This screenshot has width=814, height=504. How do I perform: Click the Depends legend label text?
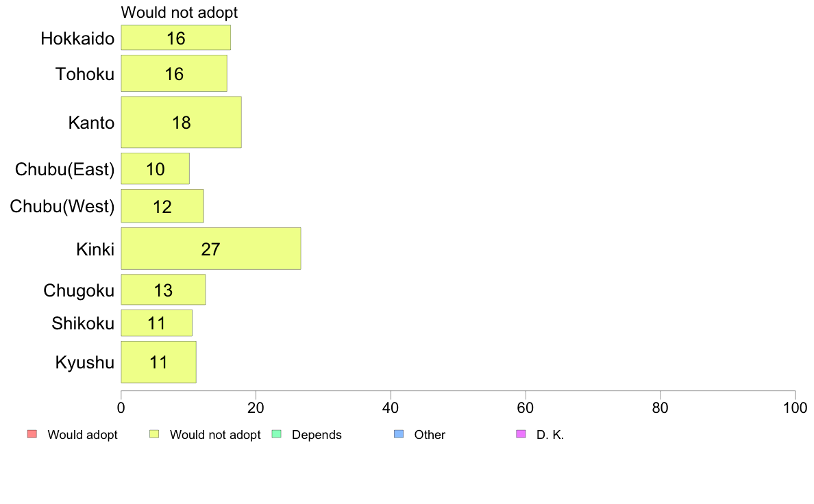pos(317,434)
